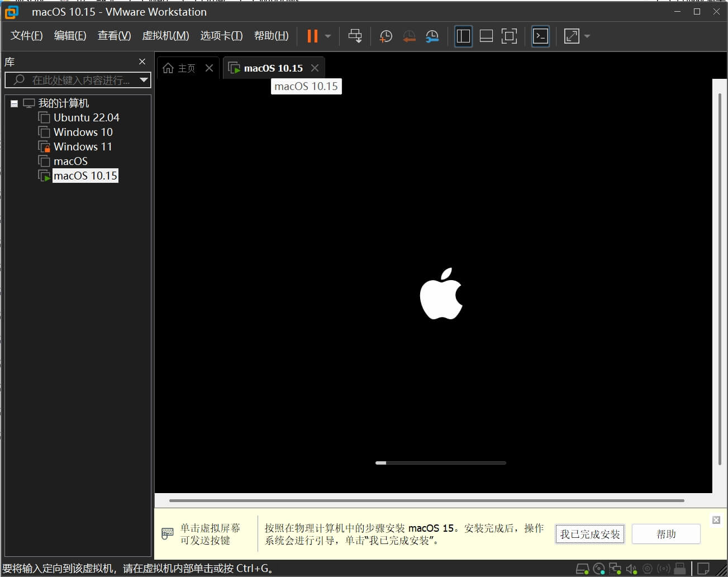The image size is (728, 577).
Task: Open the snapshot manager
Action: [432, 36]
